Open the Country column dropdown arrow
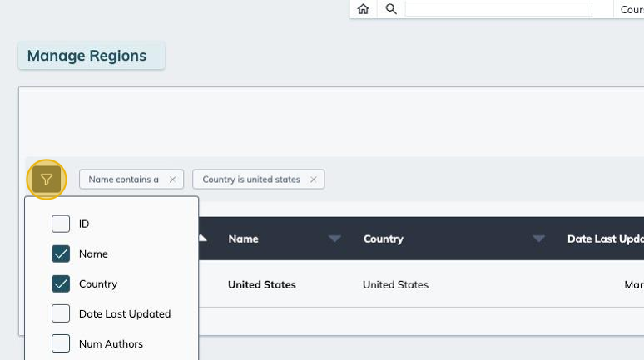This screenshot has height=360, width=644. (538, 239)
